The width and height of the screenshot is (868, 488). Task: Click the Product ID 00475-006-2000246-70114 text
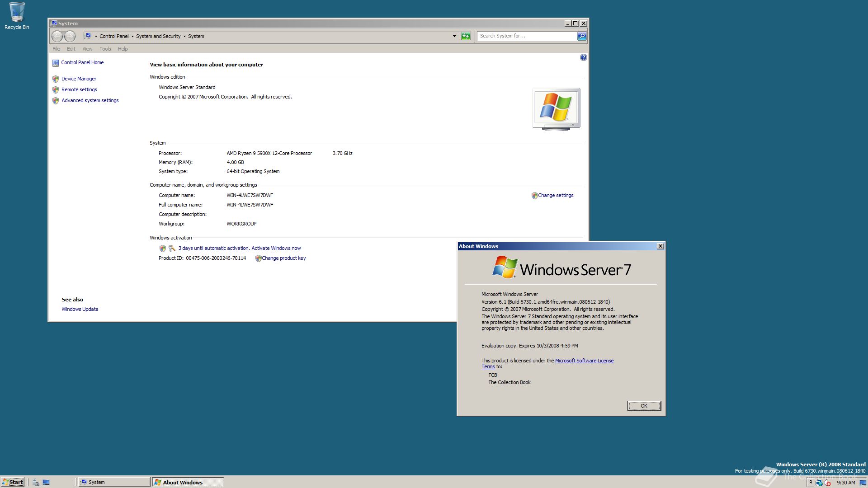[x=202, y=258]
